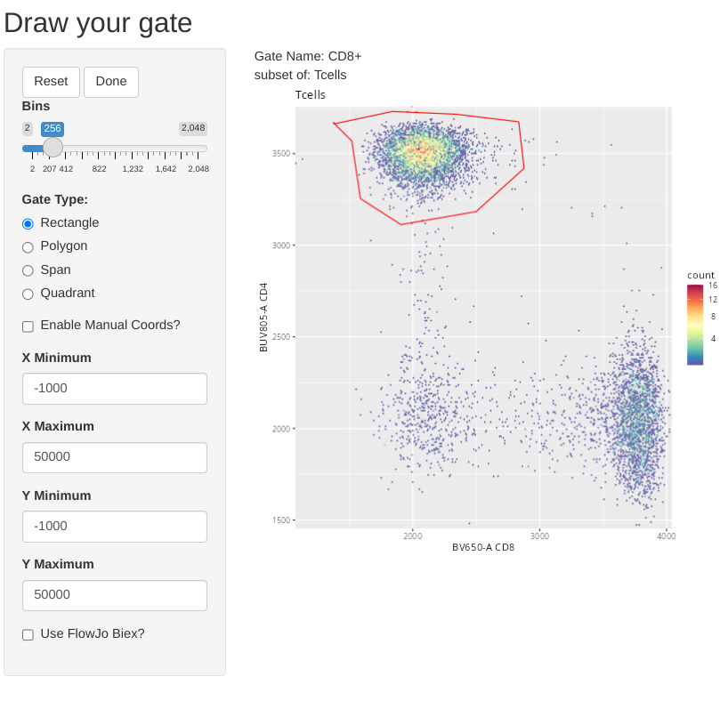Click the Bins slider maximum label 2,048

[193, 128]
